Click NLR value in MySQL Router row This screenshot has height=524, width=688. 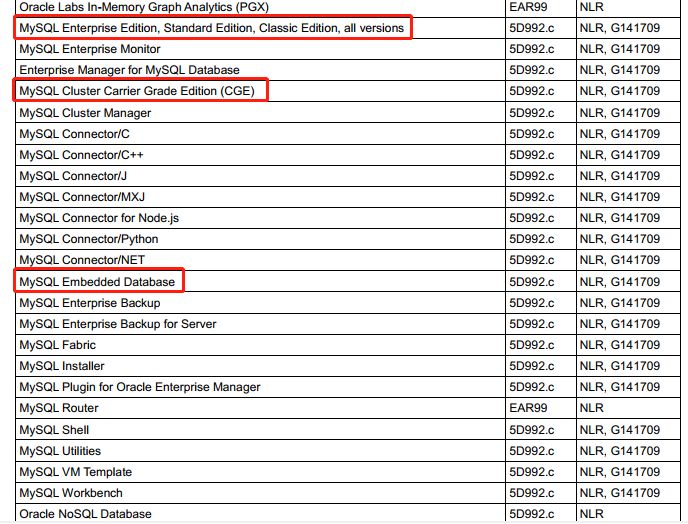tap(591, 409)
